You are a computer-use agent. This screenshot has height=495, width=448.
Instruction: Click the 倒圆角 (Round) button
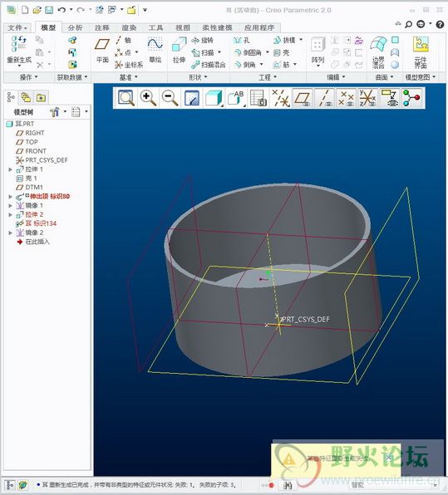tap(248, 52)
